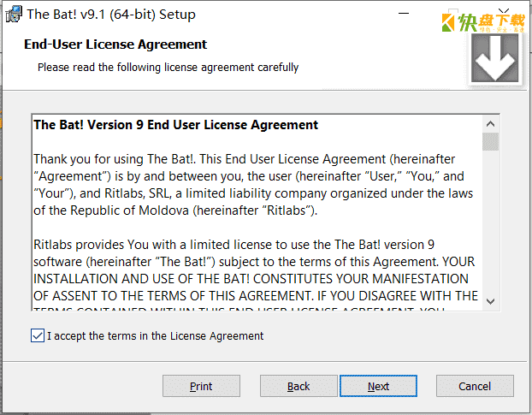
Task: Click the setup installer icon in title bar
Action: pos(14,15)
